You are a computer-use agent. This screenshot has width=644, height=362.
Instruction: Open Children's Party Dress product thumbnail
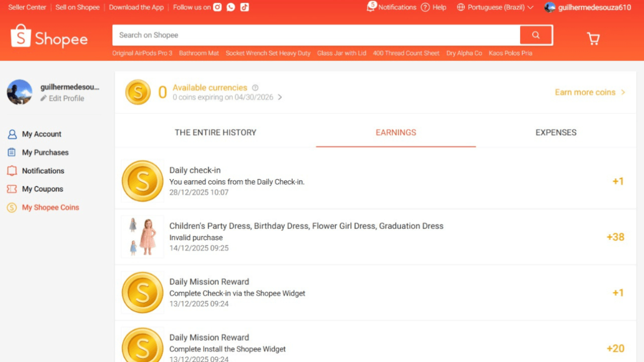click(142, 237)
